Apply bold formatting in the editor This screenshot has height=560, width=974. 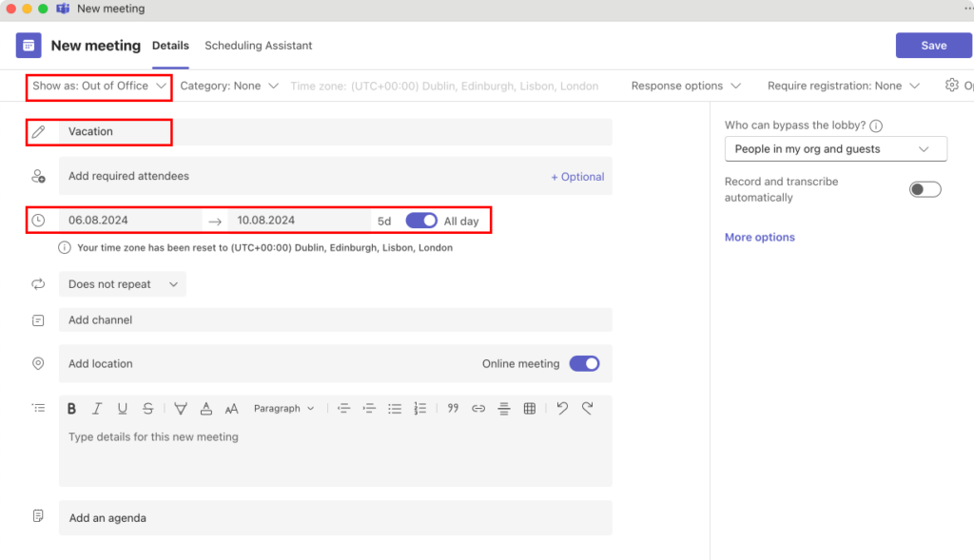[x=71, y=409]
